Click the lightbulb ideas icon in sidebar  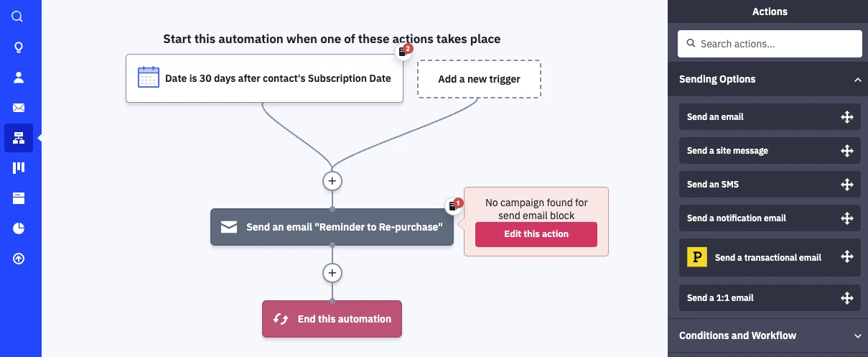pyautogui.click(x=18, y=47)
